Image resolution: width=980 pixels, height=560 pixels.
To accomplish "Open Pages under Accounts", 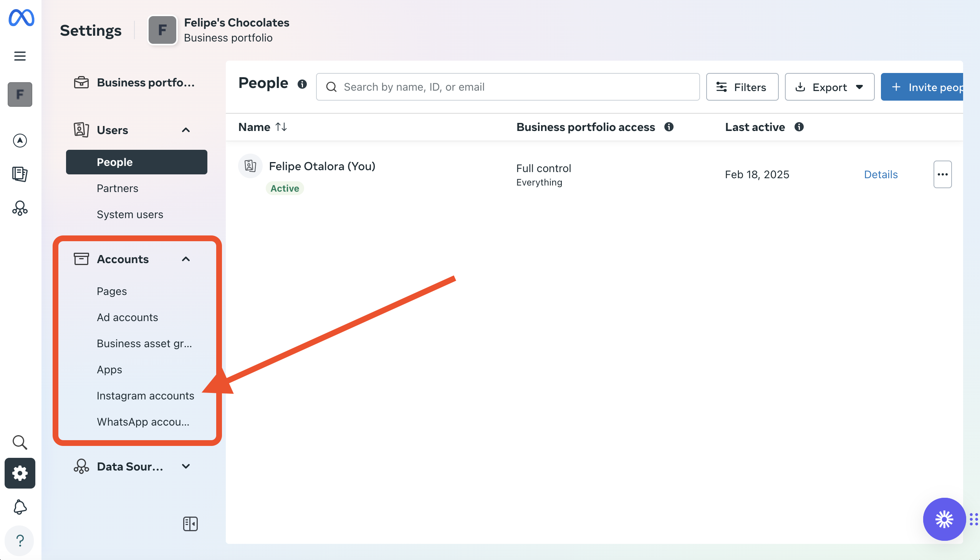I will click(111, 291).
